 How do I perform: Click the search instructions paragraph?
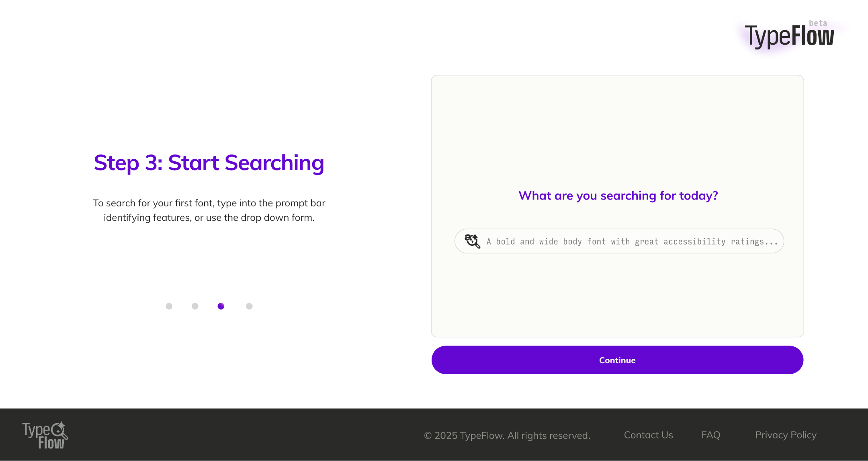coord(209,210)
